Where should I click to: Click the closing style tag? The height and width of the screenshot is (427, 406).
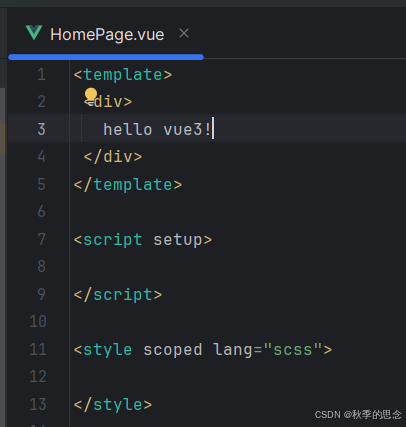point(113,405)
